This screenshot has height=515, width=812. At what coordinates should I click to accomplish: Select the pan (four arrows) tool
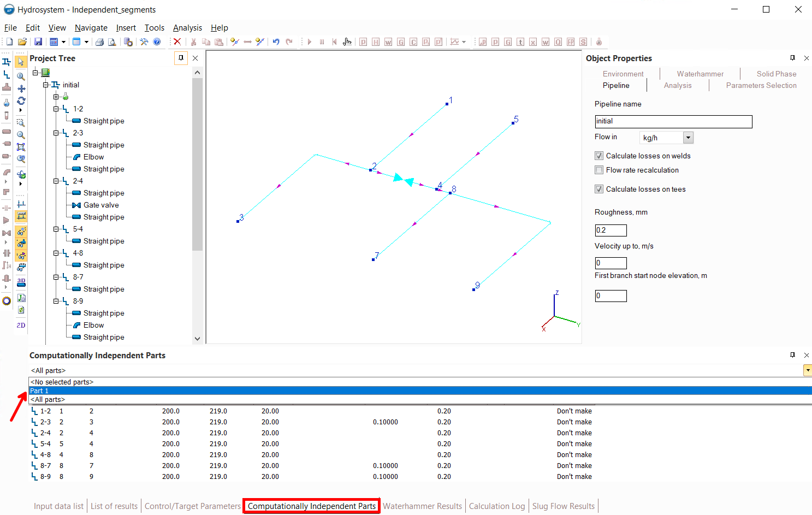point(21,88)
